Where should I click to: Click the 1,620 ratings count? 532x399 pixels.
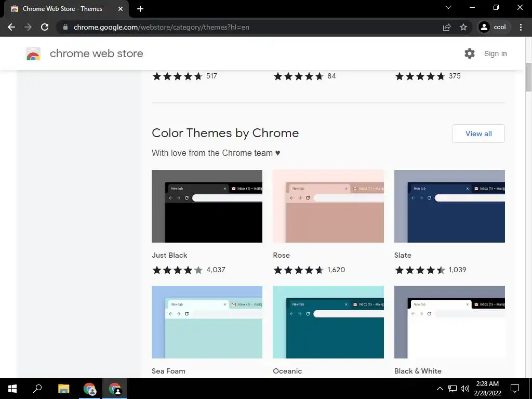click(x=336, y=270)
